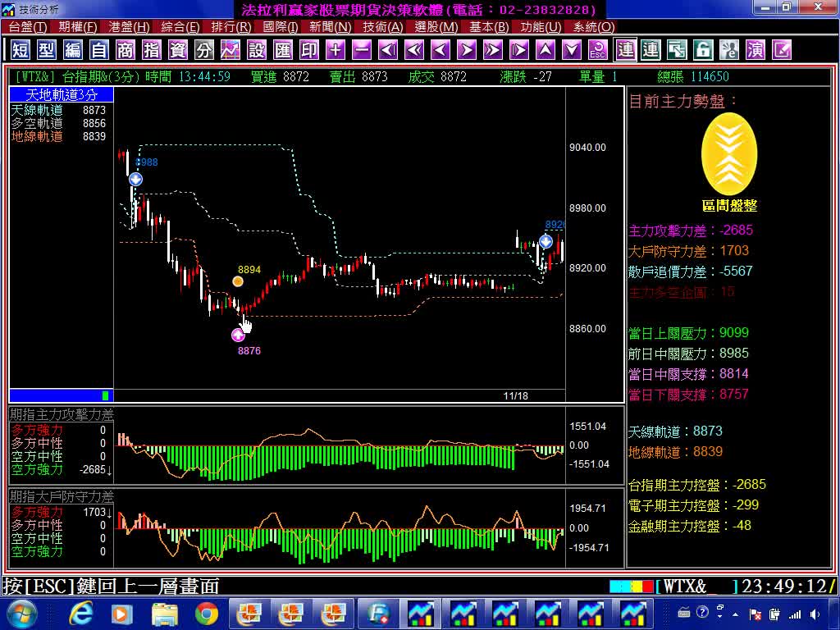Open the 技術(A) menu
840x630 pixels.
tap(383, 27)
